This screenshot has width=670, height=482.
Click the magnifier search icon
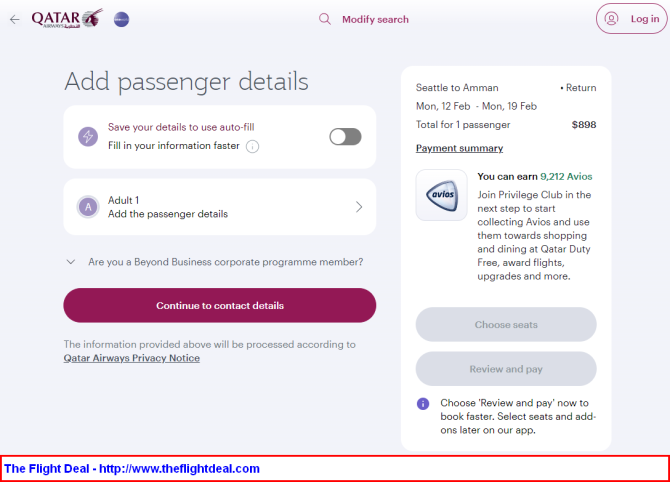pyautogui.click(x=325, y=19)
